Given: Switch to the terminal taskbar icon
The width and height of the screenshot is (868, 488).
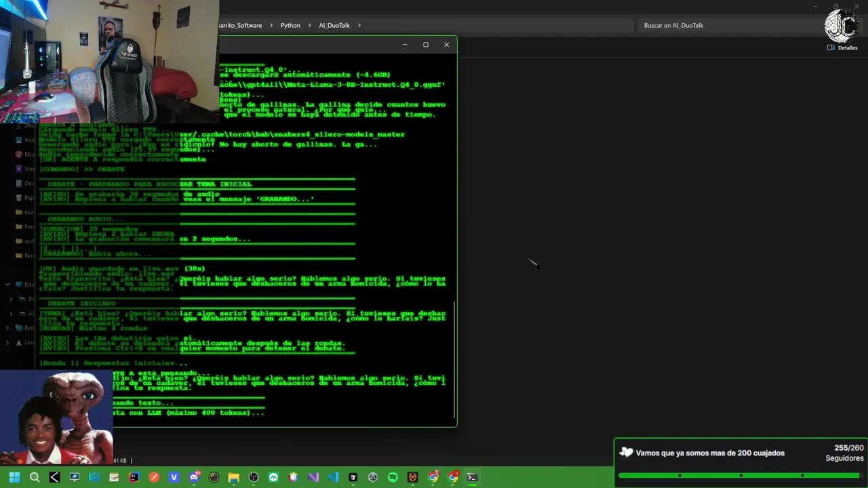Looking at the screenshot, I should [473, 477].
